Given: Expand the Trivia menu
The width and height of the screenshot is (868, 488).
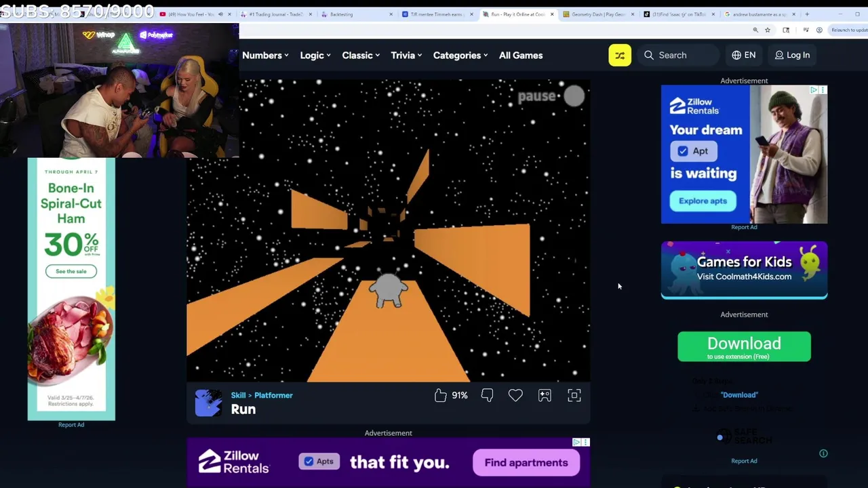Looking at the screenshot, I should point(406,56).
